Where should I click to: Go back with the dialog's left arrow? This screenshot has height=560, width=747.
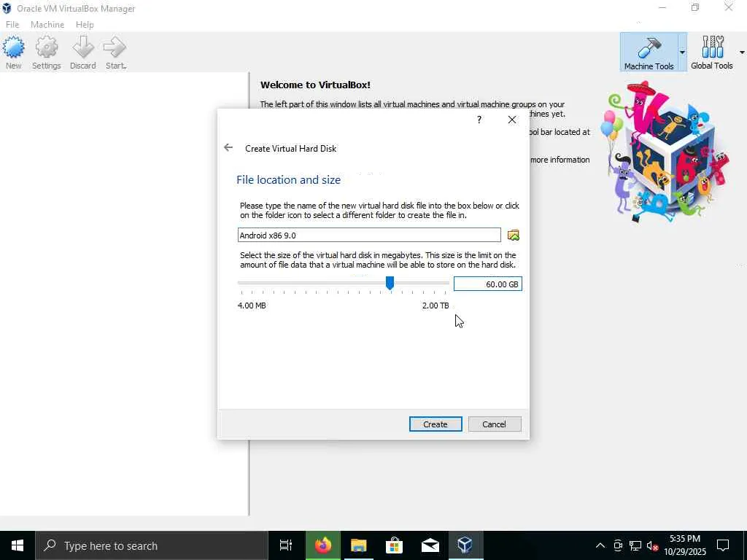228,147
